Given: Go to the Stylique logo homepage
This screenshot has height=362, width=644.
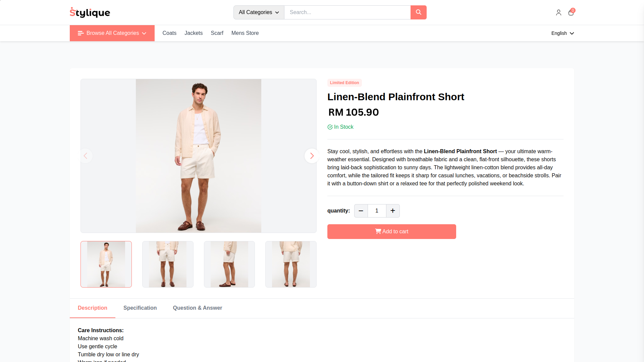Looking at the screenshot, I should click(90, 12).
